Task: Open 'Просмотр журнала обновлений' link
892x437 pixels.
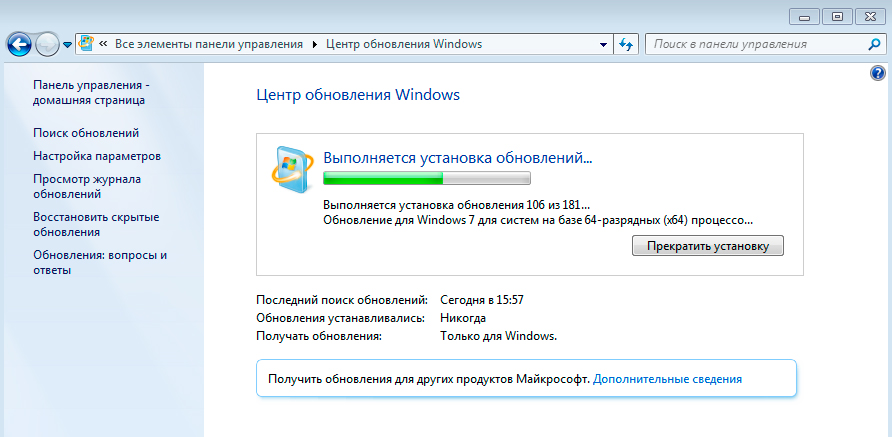Action: click(x=87, y=187)
